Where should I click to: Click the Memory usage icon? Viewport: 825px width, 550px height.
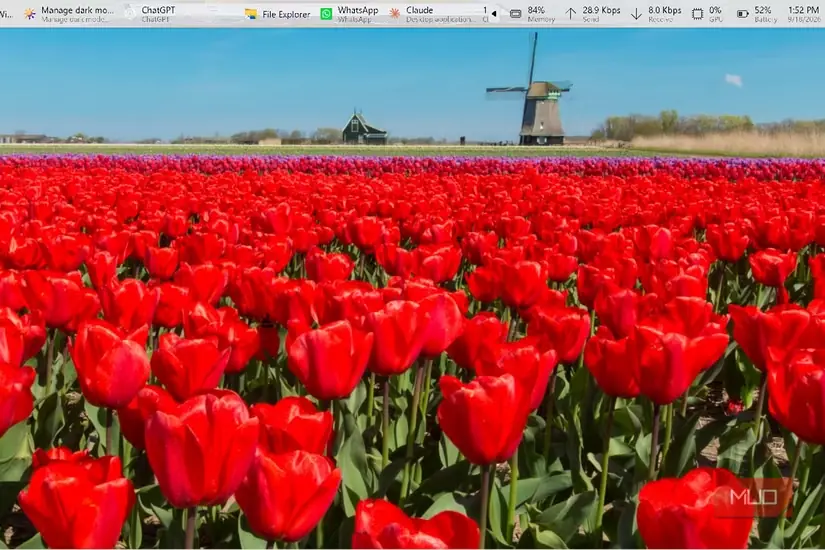click(516, 14)
